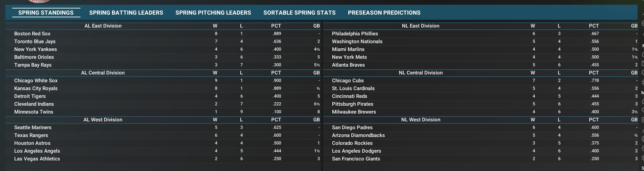Click the NL West Division header
The width and height of the screenshot is (644, 171).
pos(421,120)
